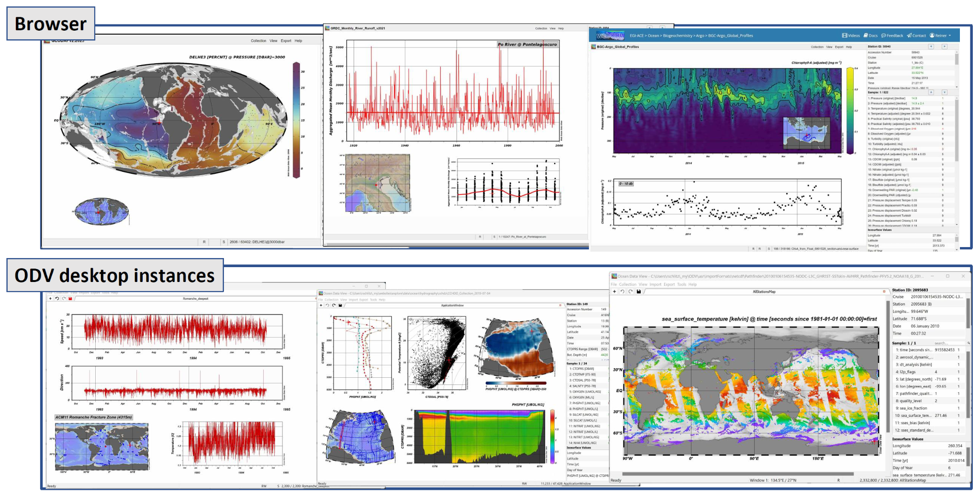Click the Contact icon in the webODV header
This screenshot has height=496, width=980.
(919, 35)
